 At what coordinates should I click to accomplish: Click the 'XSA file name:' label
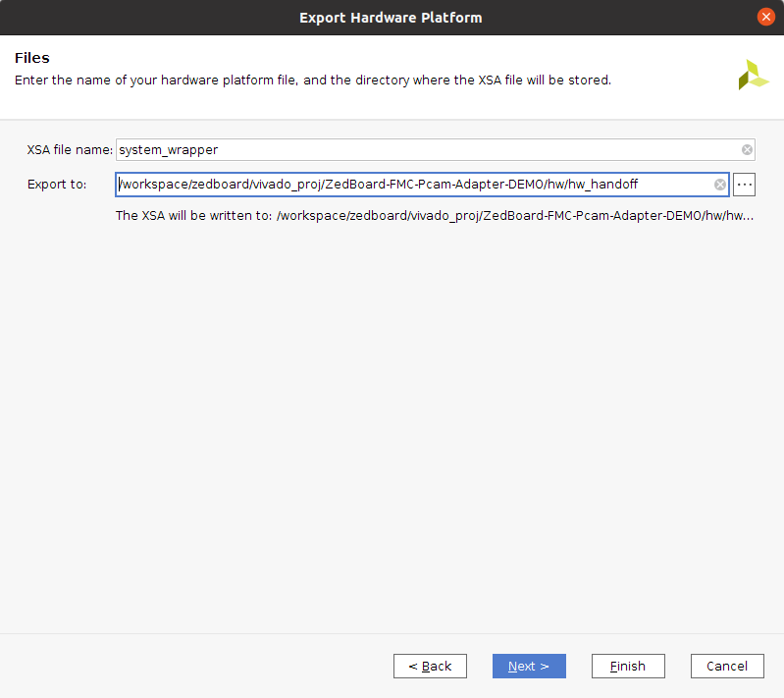click(70, 149)
